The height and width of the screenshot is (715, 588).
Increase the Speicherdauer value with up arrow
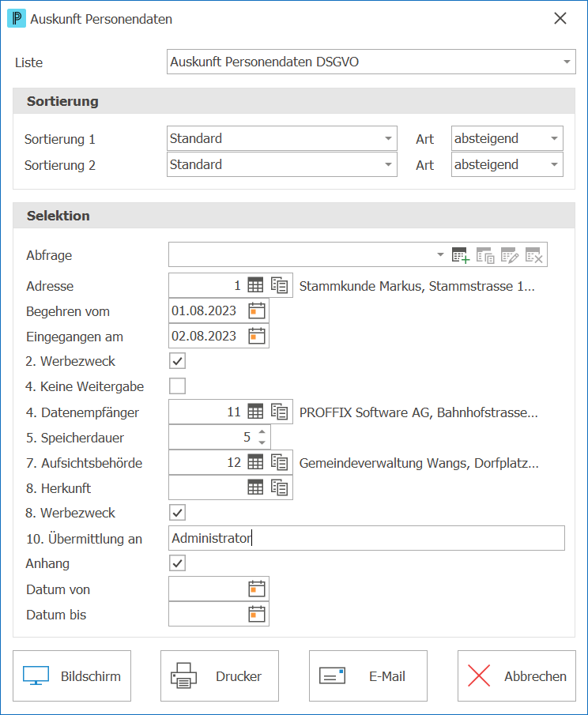[x=262, y=431]
